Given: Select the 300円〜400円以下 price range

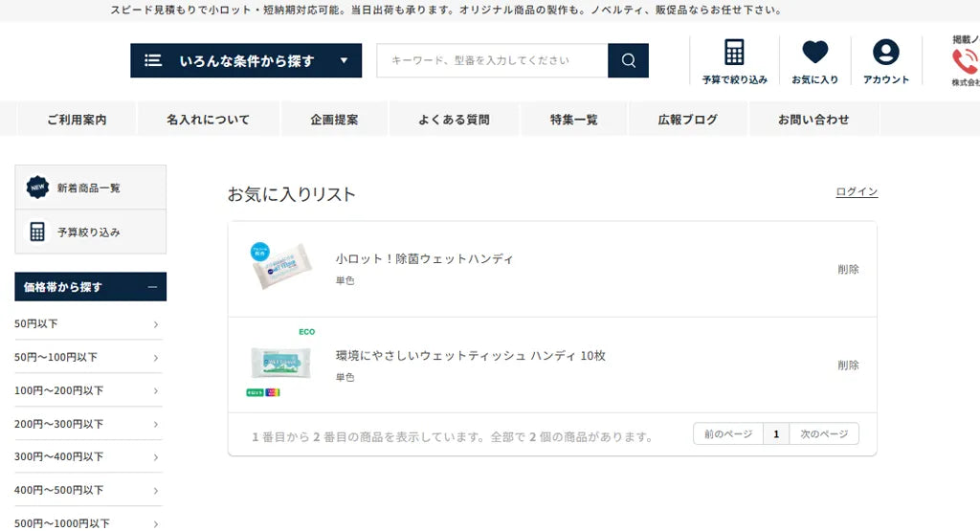Looking at the screenshot, I should (x=59, y=456).
